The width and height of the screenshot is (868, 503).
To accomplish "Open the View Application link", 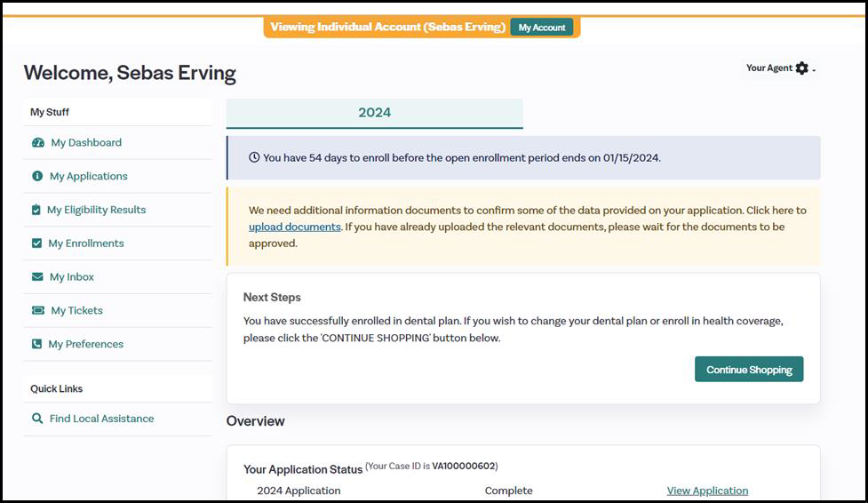I will tap(707, 491).
